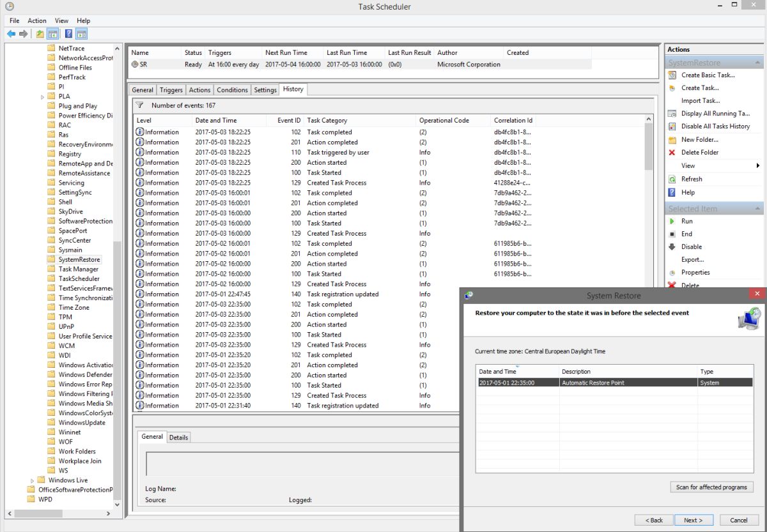Click Display All Running Tasks icon

[x=672, y=113]
